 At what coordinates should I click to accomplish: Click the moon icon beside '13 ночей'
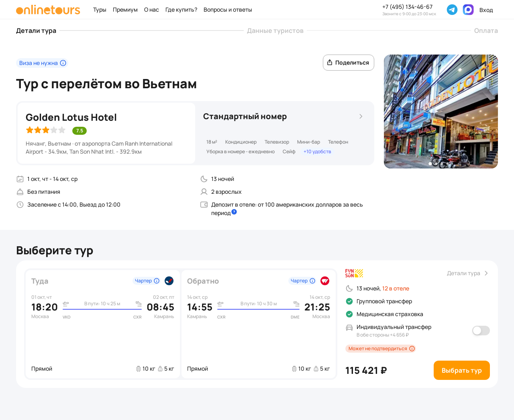204,179
